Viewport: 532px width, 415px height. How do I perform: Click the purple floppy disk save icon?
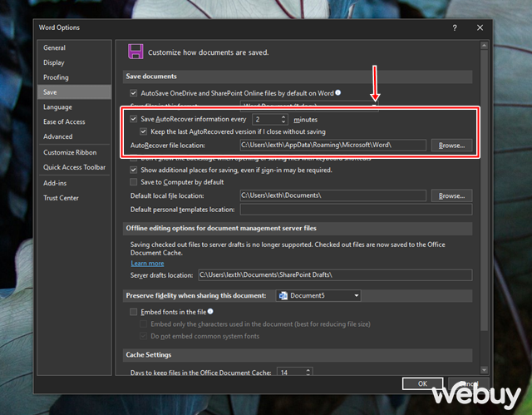(135, 52)
